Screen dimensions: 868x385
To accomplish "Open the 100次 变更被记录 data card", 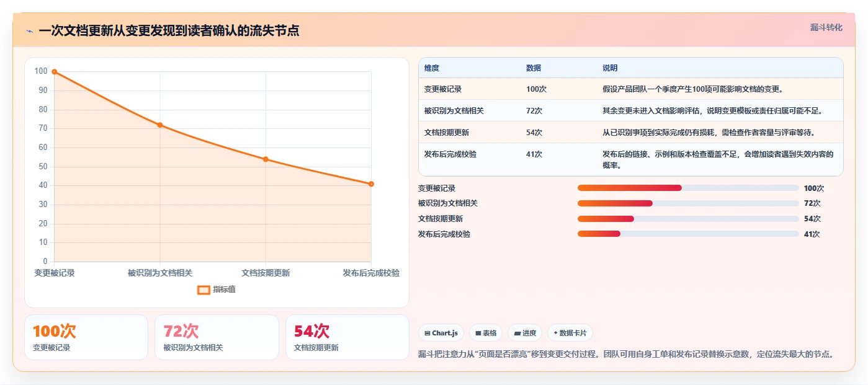I will [86, 337].
